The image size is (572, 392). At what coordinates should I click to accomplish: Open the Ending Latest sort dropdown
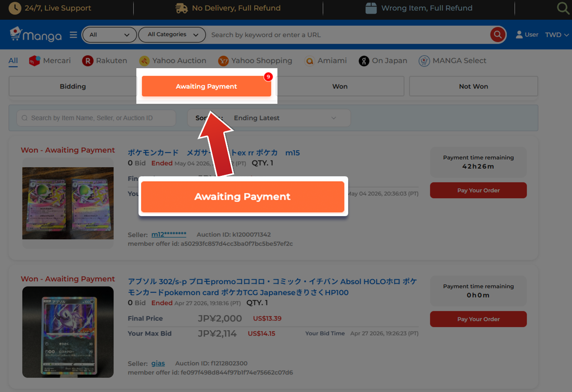(269, 118)
